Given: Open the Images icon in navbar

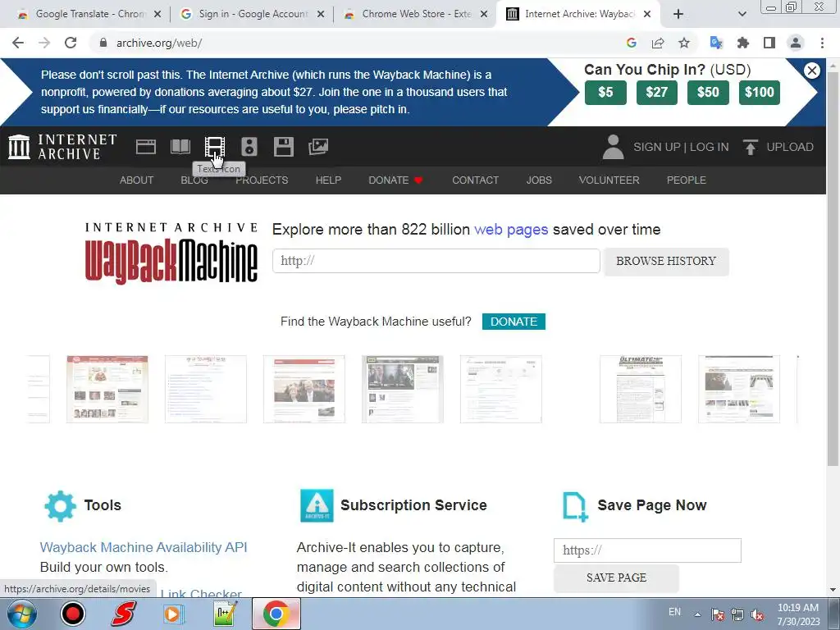Looking at the screenshot, I should [x=318, y=147].
